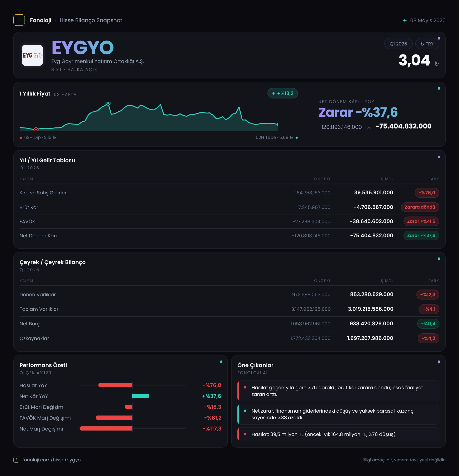Select the Q1 2026 period pill
The width and height of the screenshot is (459, 476).
click(398, 44)
